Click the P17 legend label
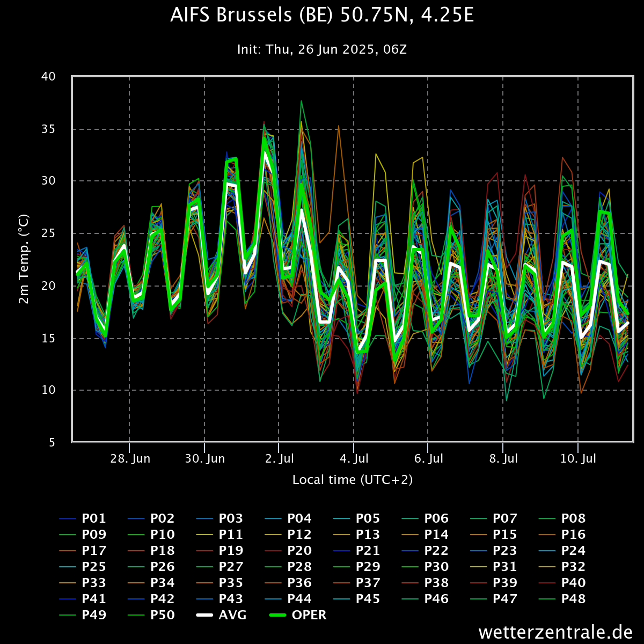Viewport: 644px width, 644px height. 83,551
